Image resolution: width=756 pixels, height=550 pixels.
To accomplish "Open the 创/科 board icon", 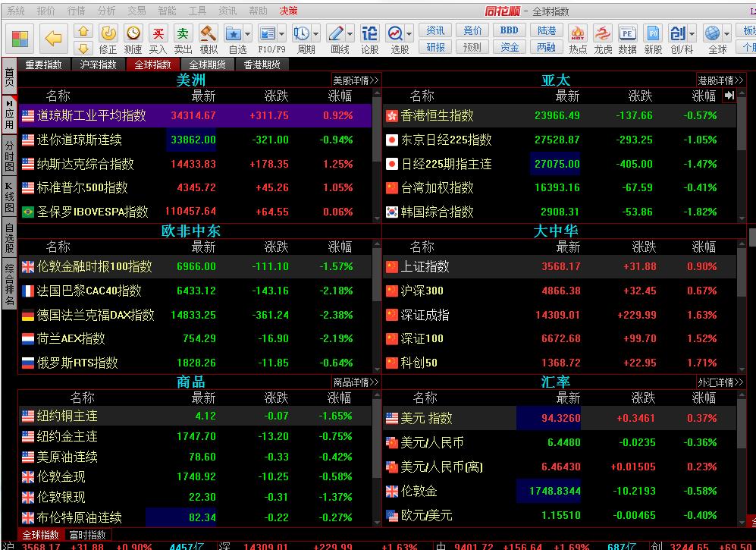I will click(x=677, y=33).
